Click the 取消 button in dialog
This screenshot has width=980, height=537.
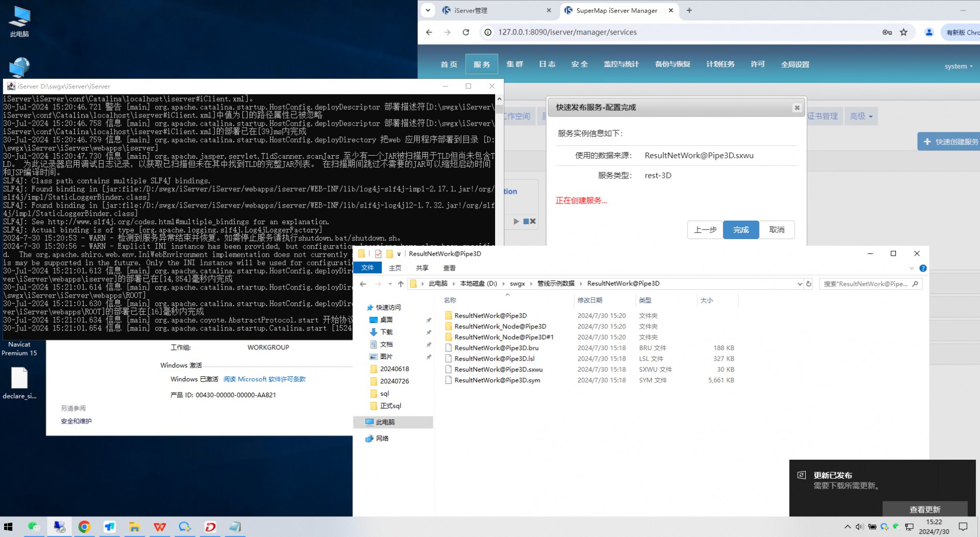[777, 230]
